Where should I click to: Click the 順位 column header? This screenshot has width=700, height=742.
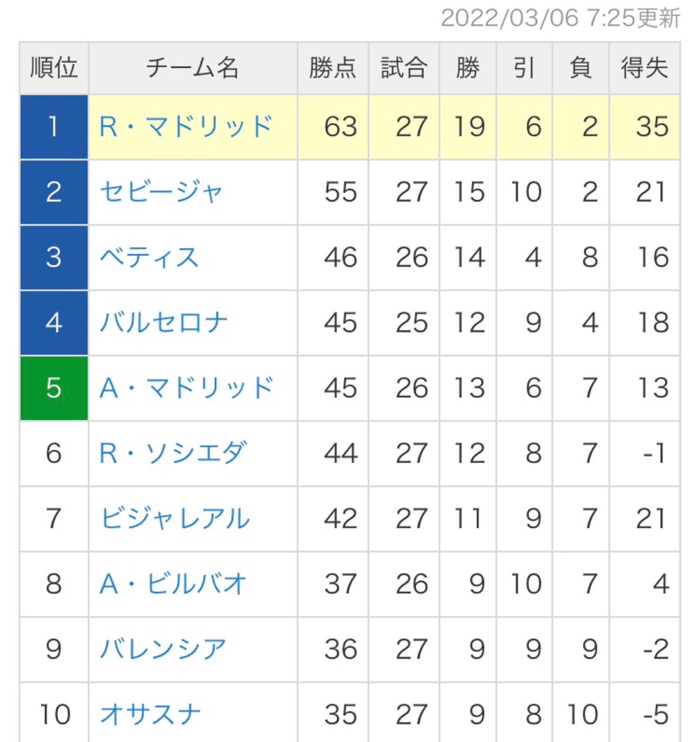point(54,68)
